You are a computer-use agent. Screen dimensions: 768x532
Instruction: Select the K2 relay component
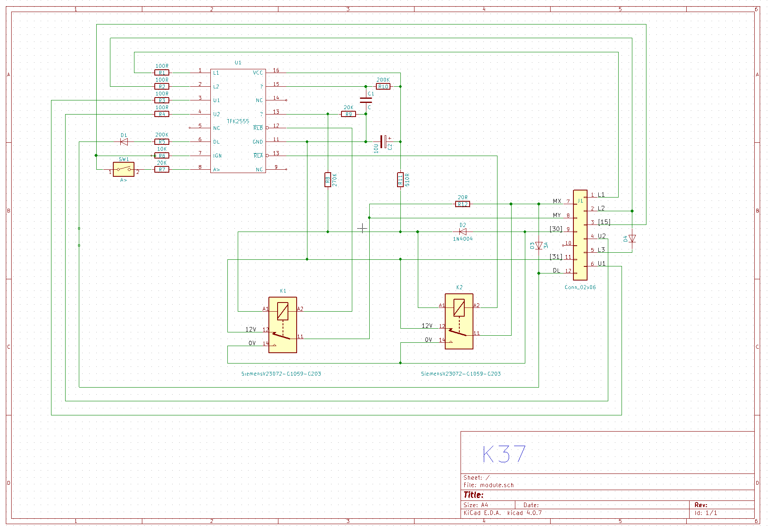coord(459,322)
